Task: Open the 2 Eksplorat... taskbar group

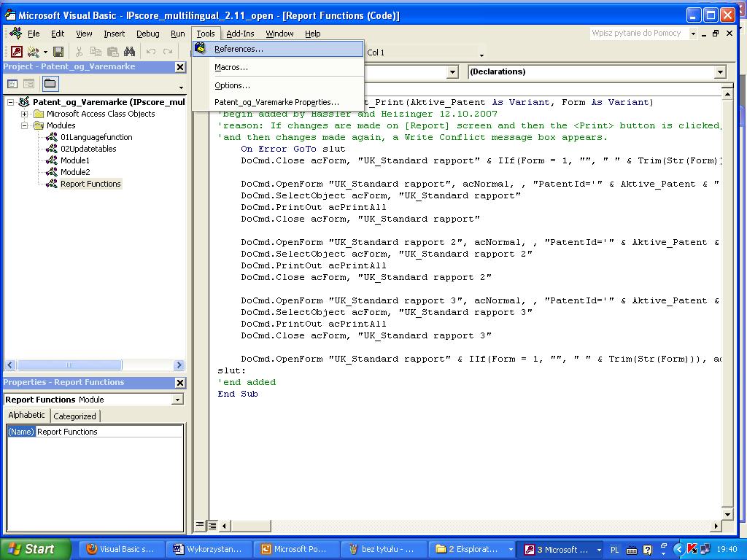Action: pos(471,549)
